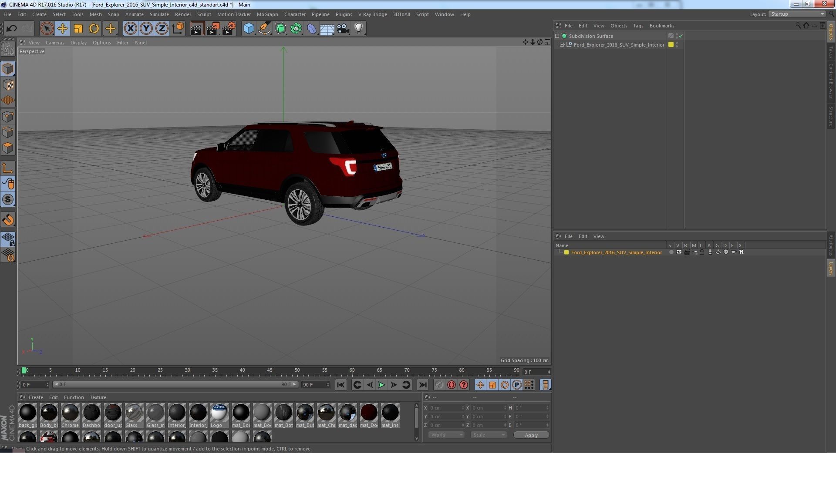Switch to Texture mode icon
836x504 pixels.
point(8,85)
